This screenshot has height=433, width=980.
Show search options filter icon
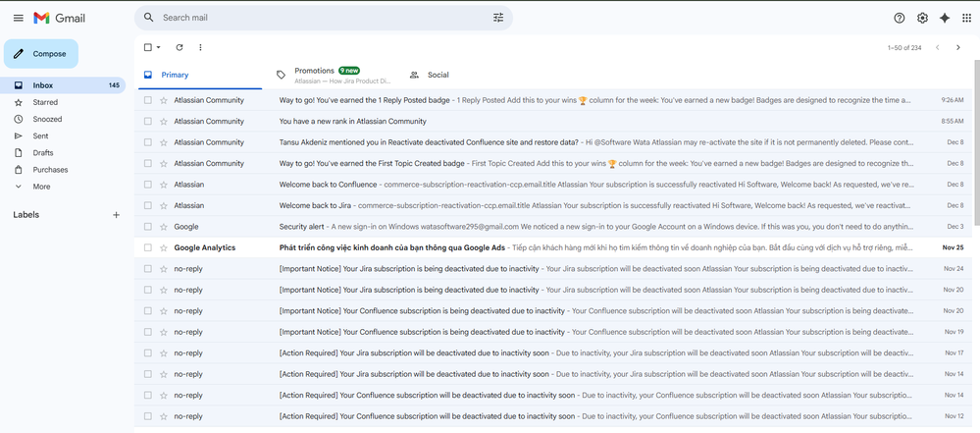498,18
